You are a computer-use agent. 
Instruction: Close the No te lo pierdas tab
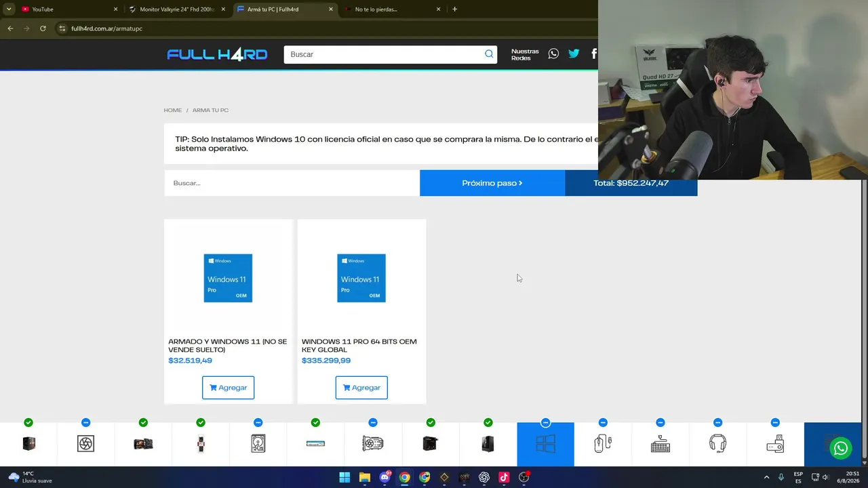point(438,9)
